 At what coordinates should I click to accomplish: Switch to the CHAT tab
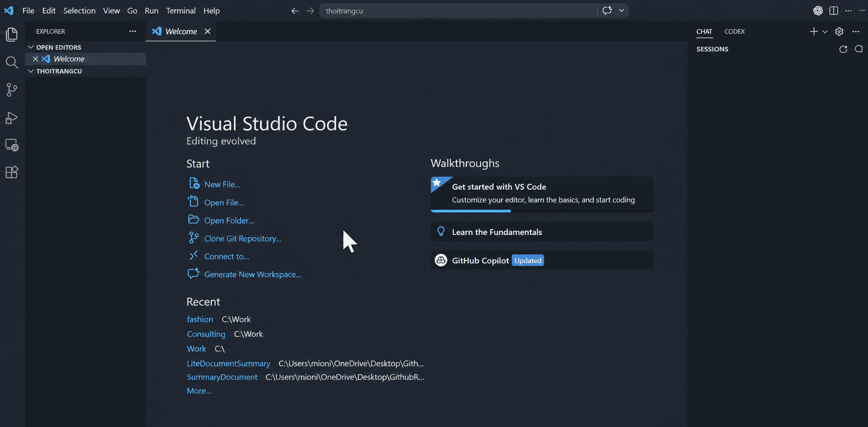tap(704, 32)
